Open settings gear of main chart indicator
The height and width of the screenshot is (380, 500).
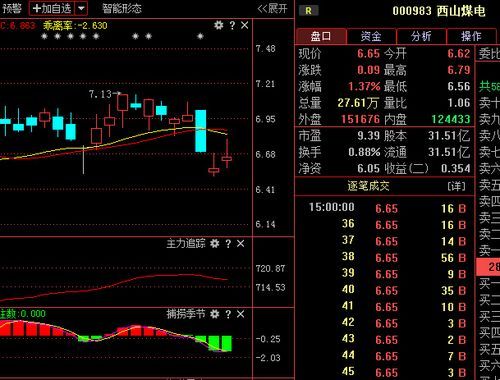[x=219, y=25]
